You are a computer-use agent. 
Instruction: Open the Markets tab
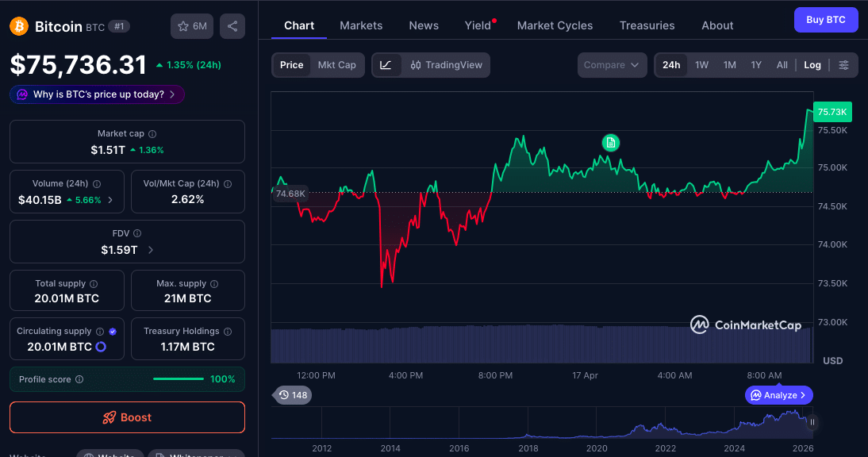point(361,25)
